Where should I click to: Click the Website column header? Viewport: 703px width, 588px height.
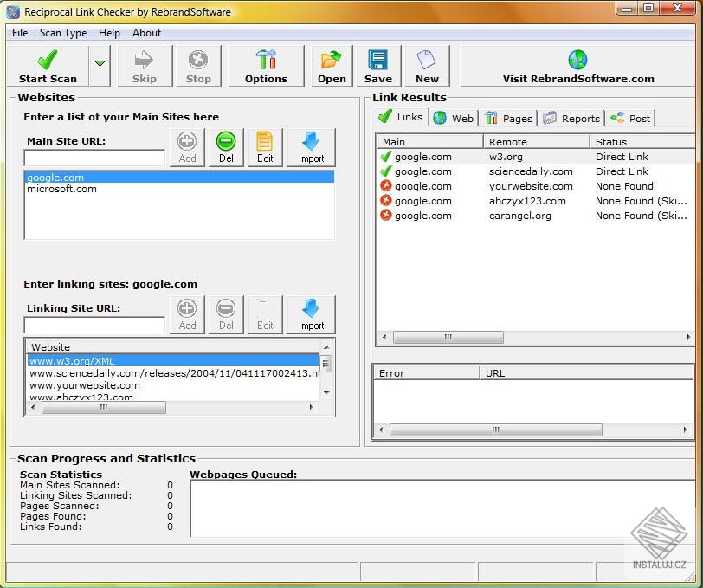pyautogui.click(x=173, y=346)
